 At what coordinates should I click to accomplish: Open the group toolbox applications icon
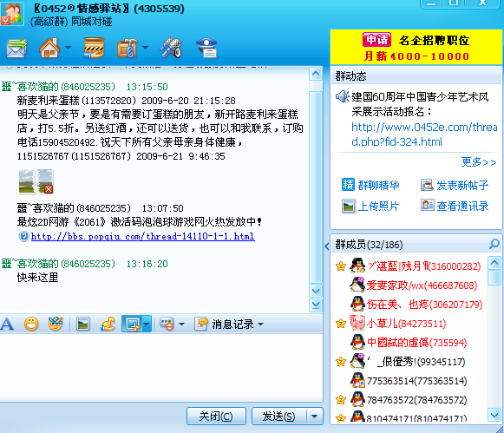coord(128,48)
